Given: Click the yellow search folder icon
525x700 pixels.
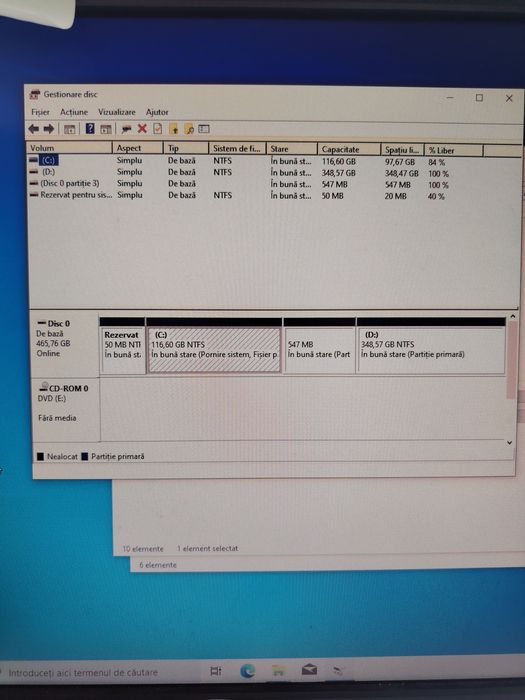Looking at the screenshot, I should 189,129.
